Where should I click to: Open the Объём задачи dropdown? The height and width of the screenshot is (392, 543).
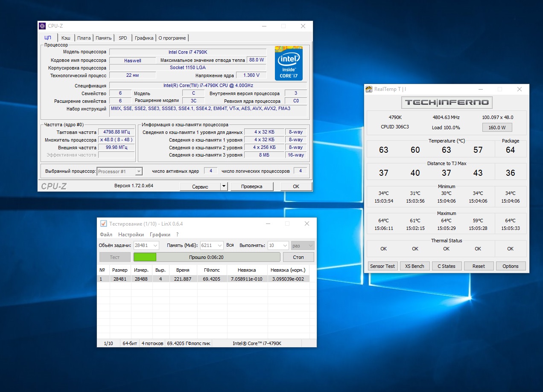pyautogui.click(x=155, y=245)
